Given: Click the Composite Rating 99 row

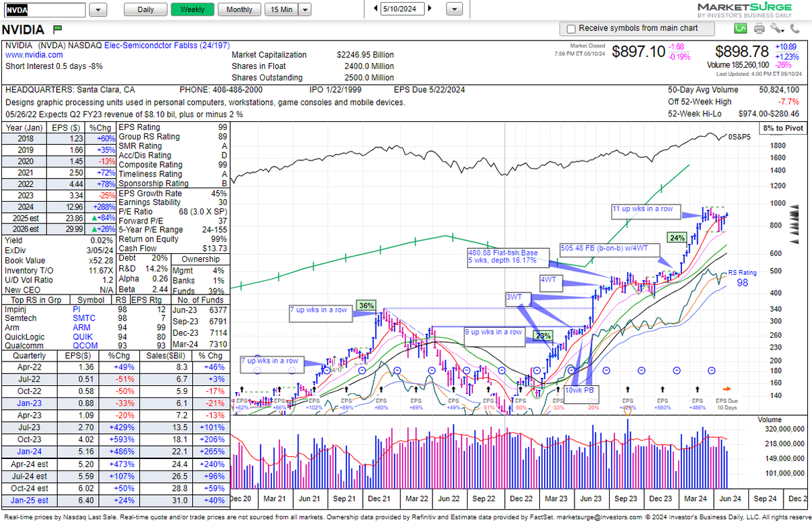Looking at the screenshot, I should (173, 165).
